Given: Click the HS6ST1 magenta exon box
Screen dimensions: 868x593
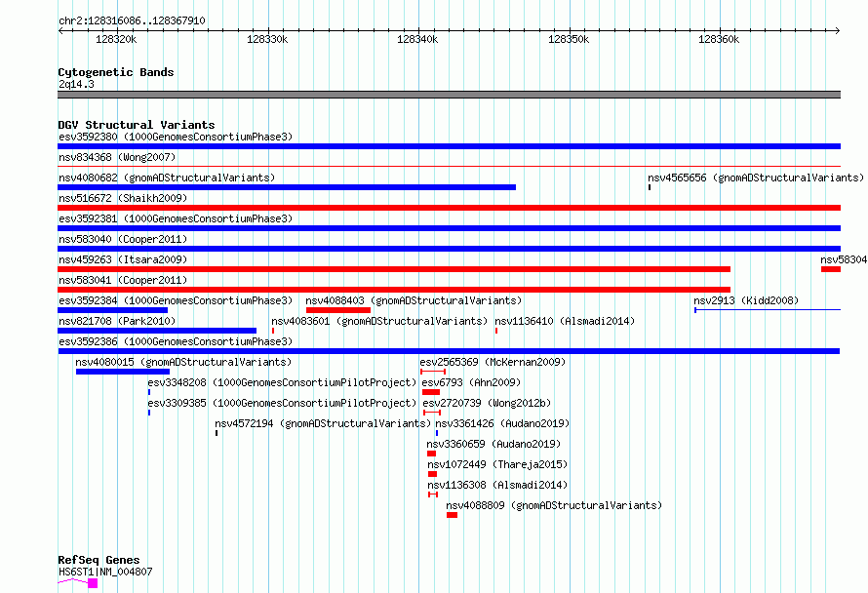Looking at the screenshot, I should pos(93,583).
